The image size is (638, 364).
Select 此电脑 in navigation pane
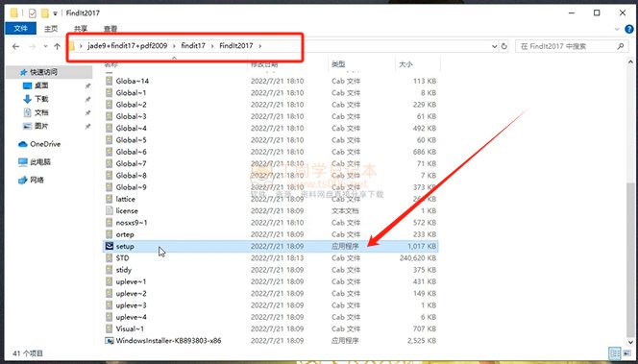[40, 162]
